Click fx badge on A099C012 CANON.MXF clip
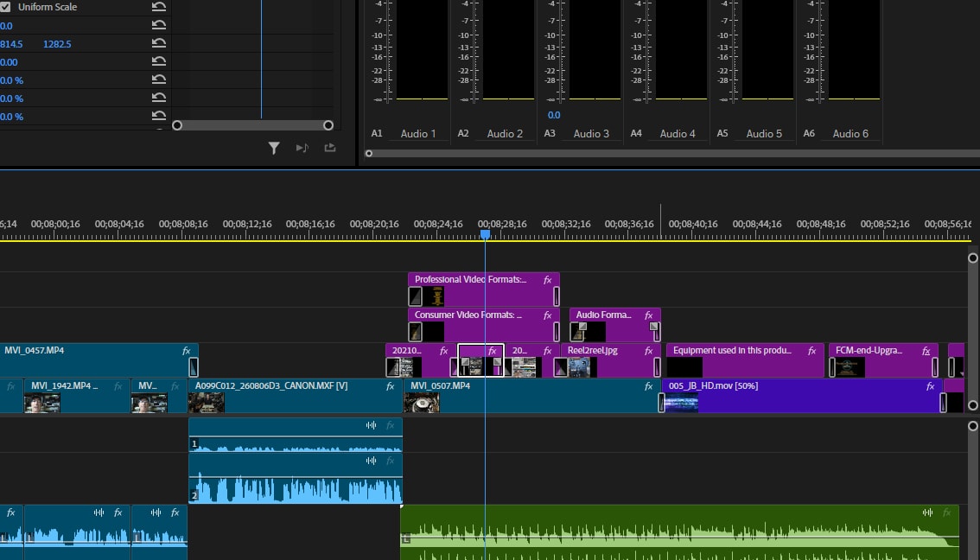 coord(390,386)
